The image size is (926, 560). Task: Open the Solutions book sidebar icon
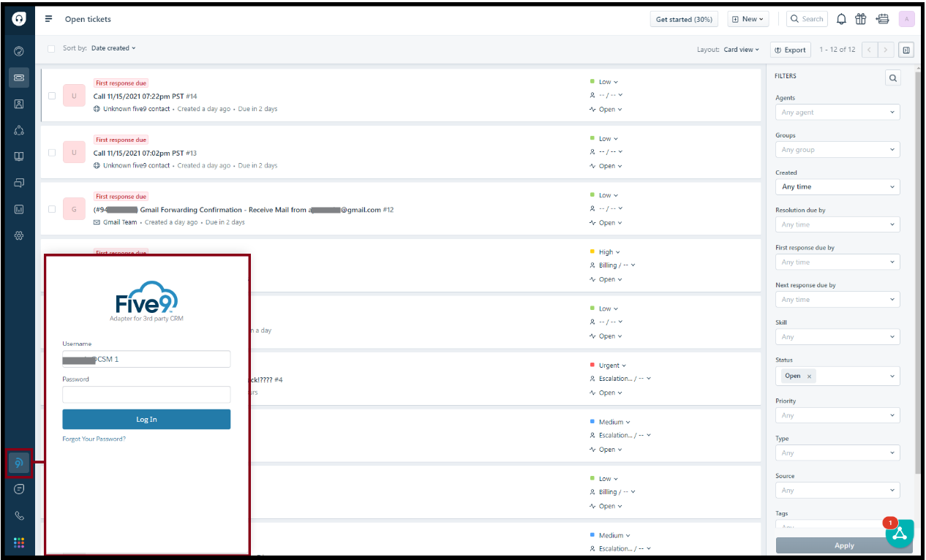click(x=19, y=156)
